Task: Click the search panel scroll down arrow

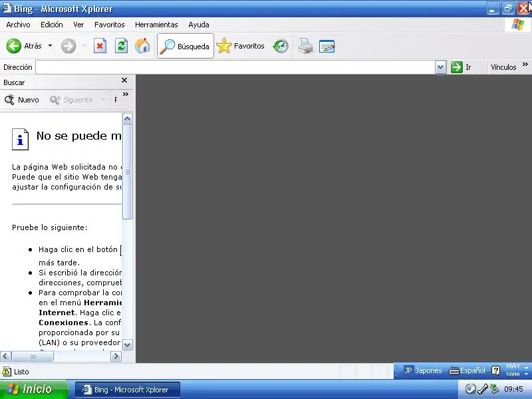Action: pos(127,345)
